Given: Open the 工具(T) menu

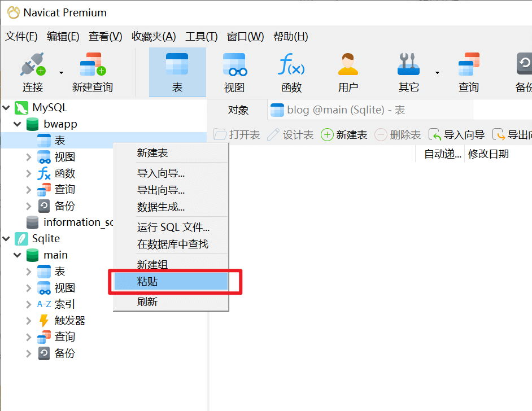Looking at the screenshot, I should point(201,37).
